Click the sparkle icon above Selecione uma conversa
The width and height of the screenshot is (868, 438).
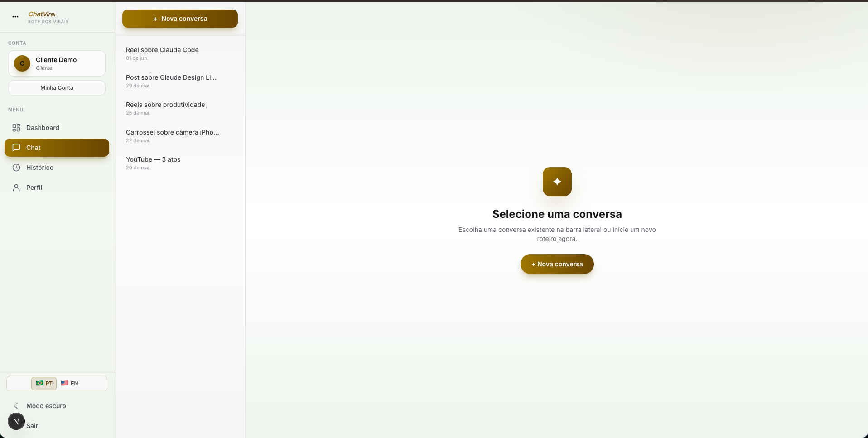tap(557, 182)
